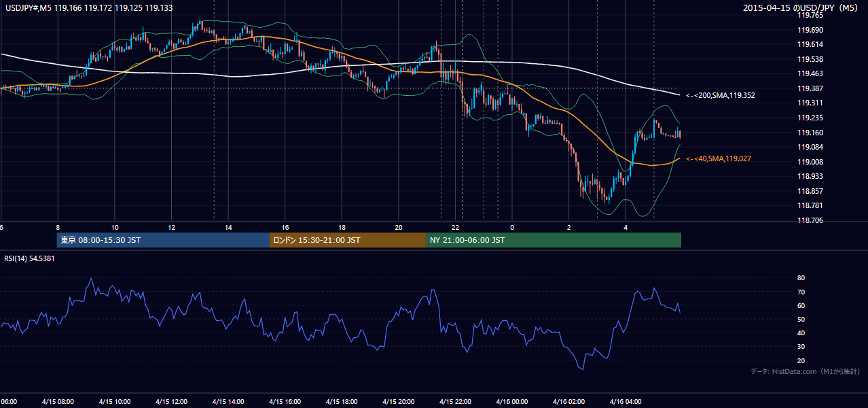Click price level 119.765 on the price axis

point(810,15)
